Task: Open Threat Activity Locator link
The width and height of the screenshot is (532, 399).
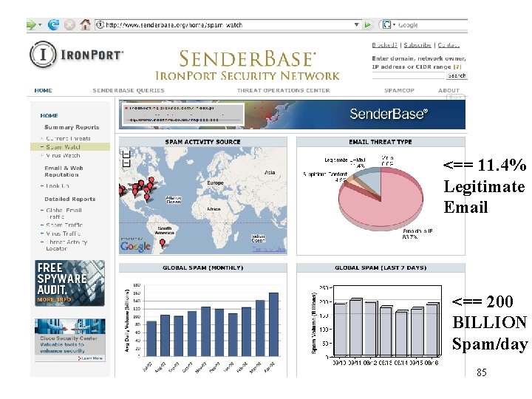Action: click(x=66, y=245)
